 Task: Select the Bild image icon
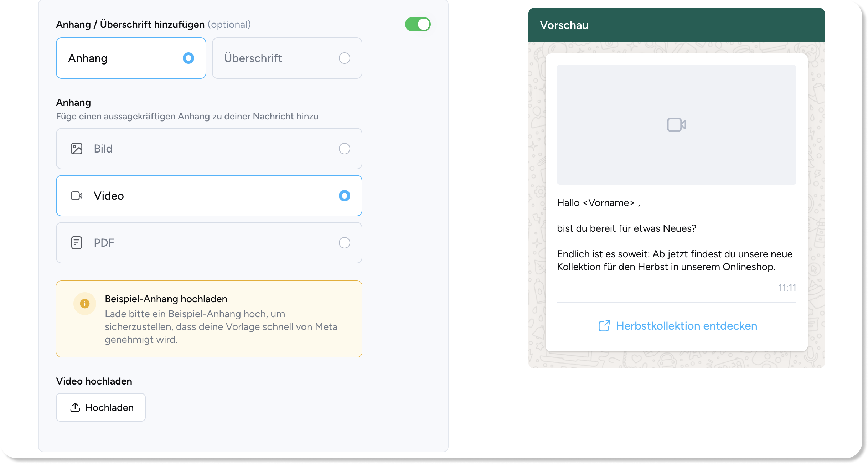point(76,149)
